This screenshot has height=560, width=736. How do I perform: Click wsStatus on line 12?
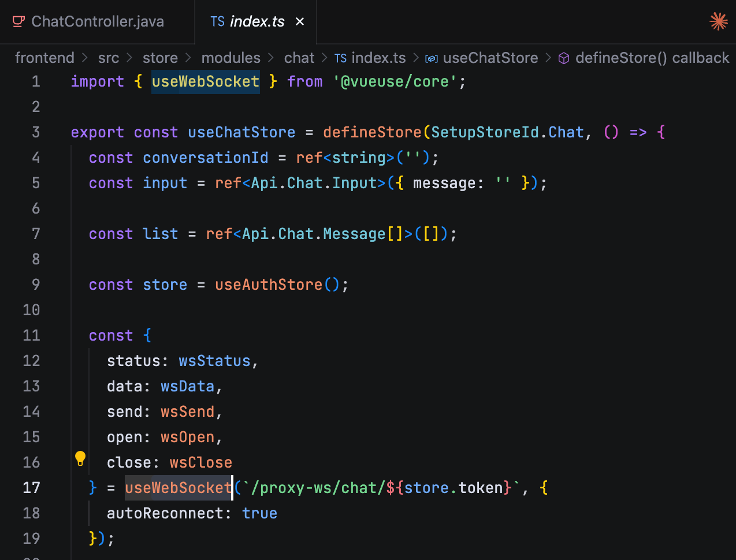pos(214,361)
